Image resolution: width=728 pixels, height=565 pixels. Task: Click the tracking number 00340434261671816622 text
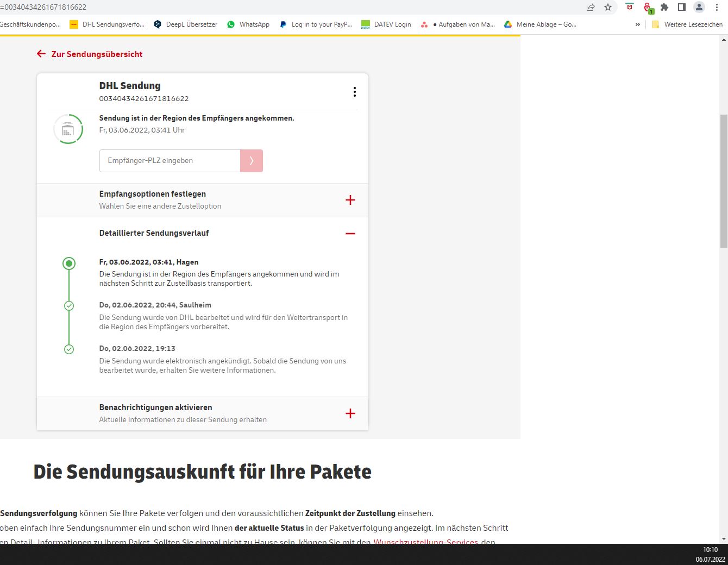pos(144,99)
